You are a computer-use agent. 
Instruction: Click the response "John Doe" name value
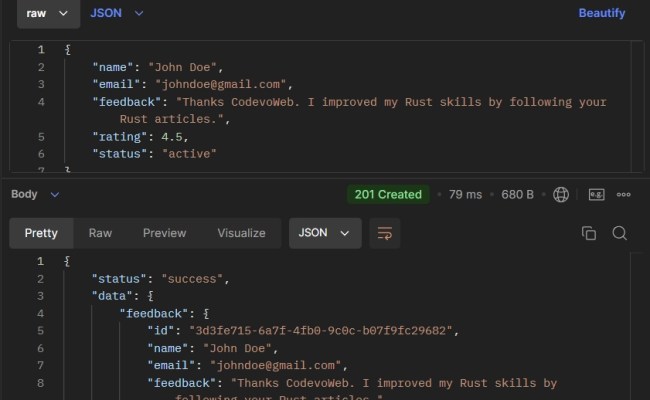[237, 348]
